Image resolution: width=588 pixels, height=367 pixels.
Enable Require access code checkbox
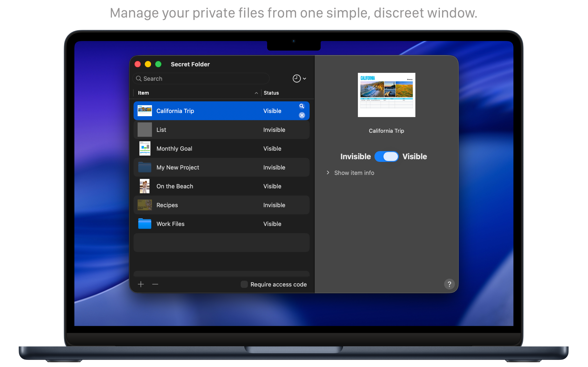[244, 284]
